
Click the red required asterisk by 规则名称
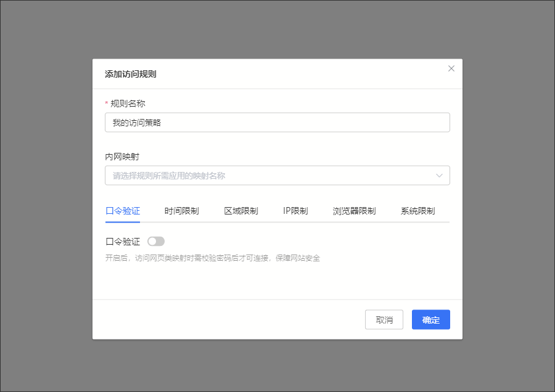tap(107, 104)
